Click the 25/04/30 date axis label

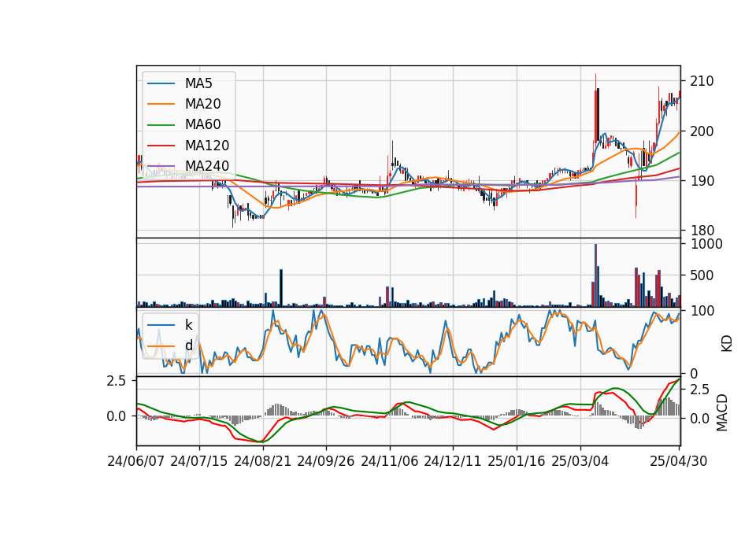pyautogui.click(x=679, y=461)
